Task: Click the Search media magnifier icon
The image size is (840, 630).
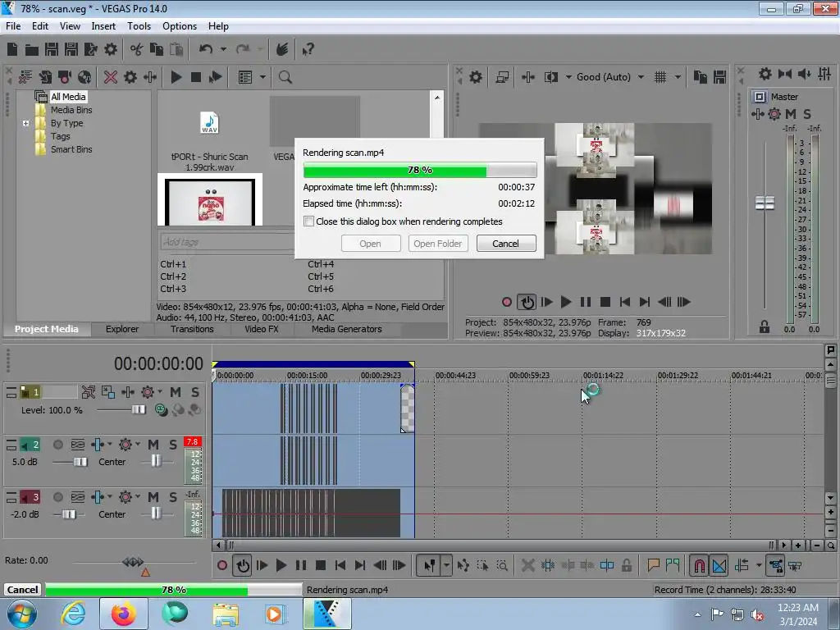Action: 285,77
